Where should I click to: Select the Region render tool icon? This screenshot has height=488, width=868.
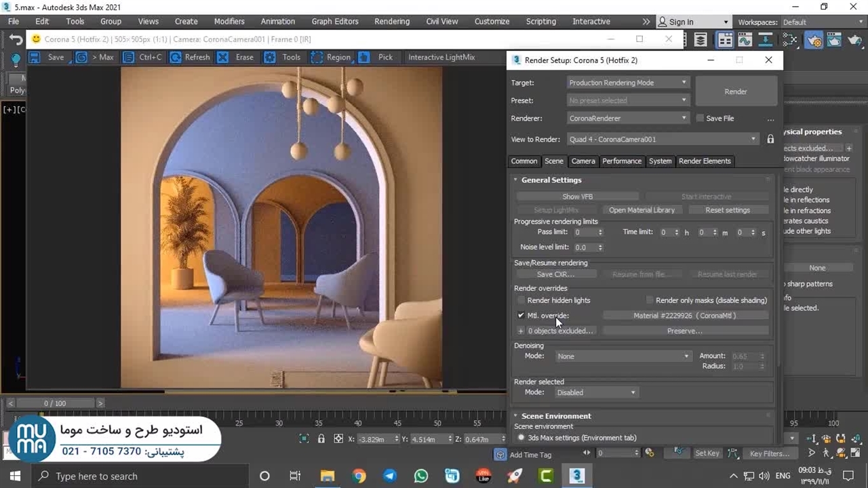[317, 58]
